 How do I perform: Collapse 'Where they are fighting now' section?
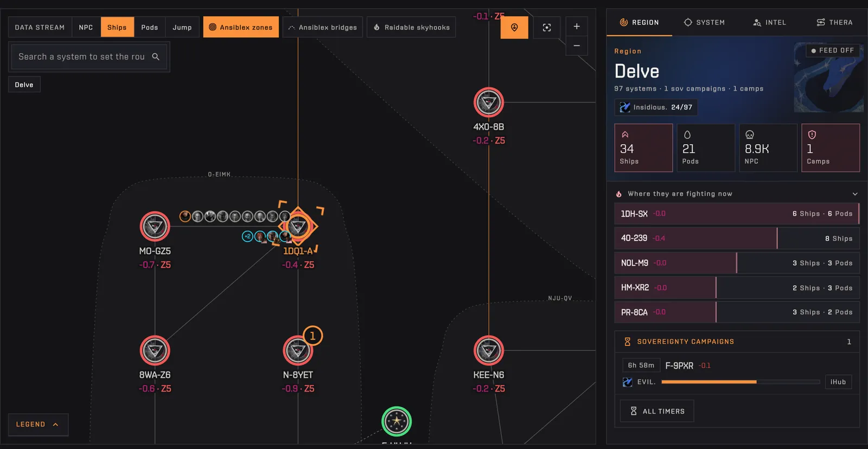click(855, 194)
